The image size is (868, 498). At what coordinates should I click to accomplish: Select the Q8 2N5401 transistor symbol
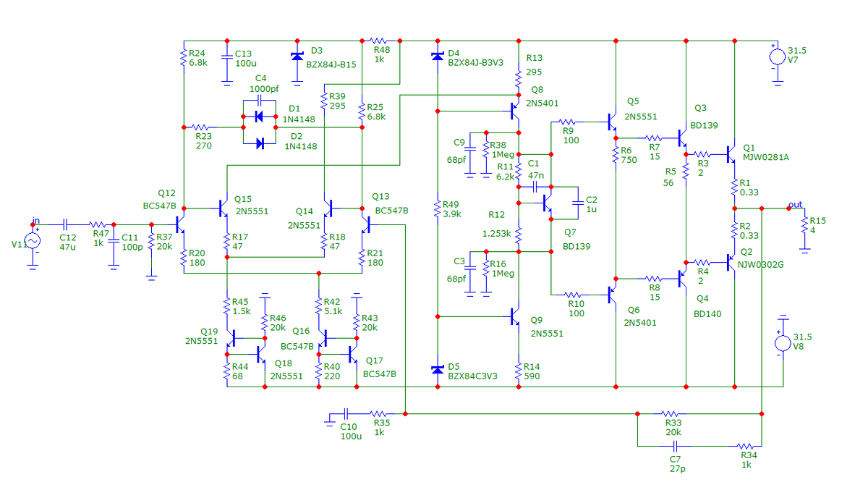(514, 111)
